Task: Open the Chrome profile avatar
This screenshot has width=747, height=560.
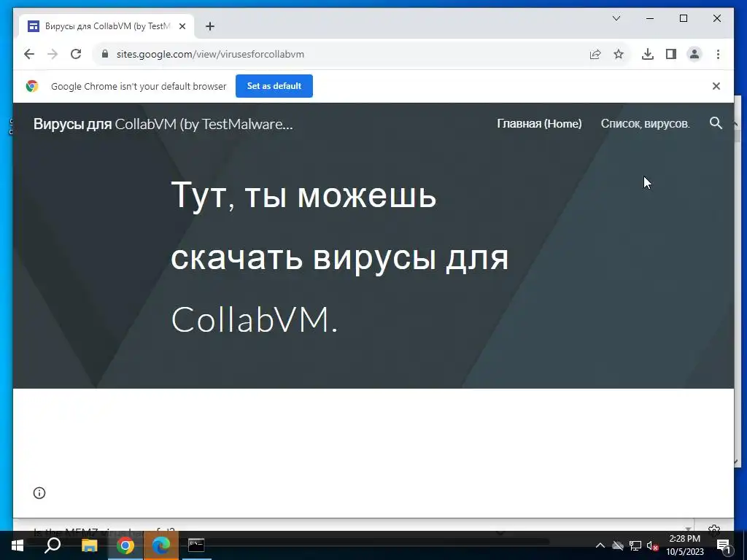Action: [694, 54]
